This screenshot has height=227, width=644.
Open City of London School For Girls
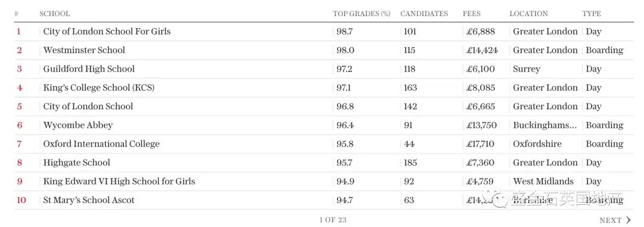[x=107, y=31]
